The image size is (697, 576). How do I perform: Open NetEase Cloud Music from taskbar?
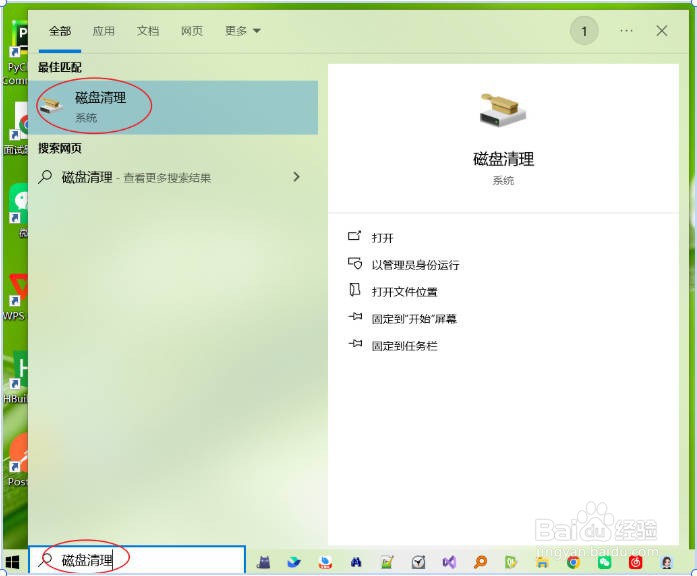click(636, 563)
